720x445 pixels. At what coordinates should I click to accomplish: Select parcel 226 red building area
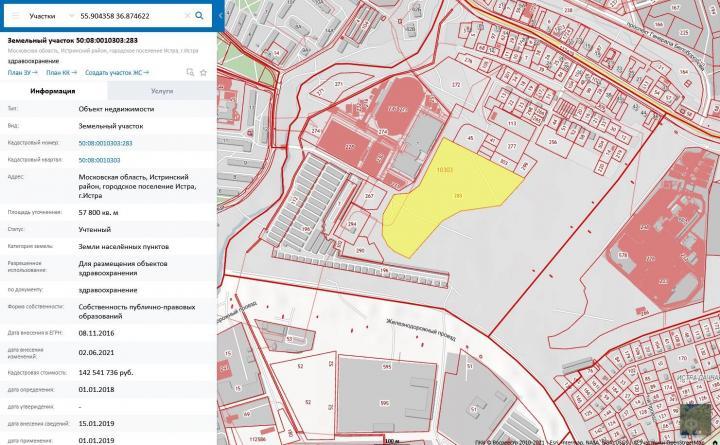pyautogui.click(x=350, y=150)
